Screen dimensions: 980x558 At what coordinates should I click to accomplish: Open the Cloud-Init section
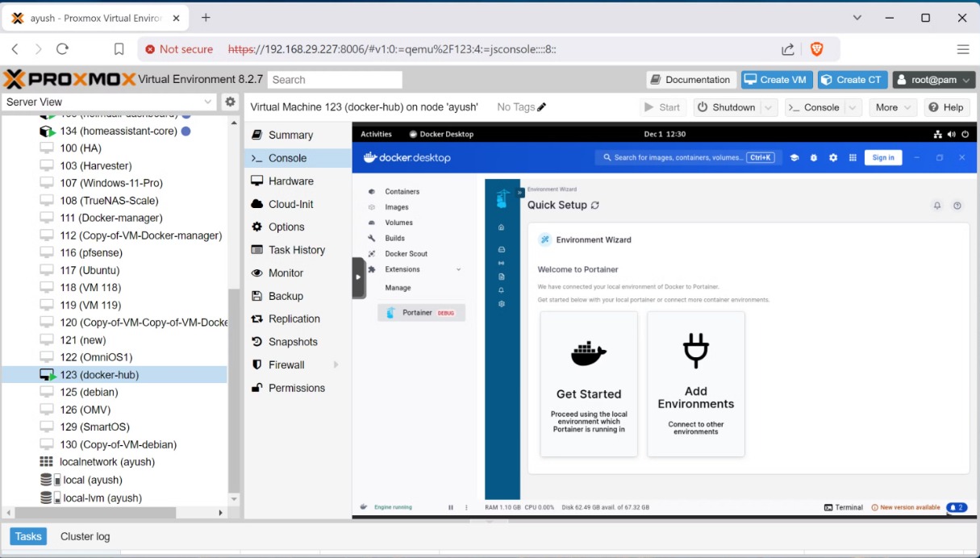click(298, 204)
